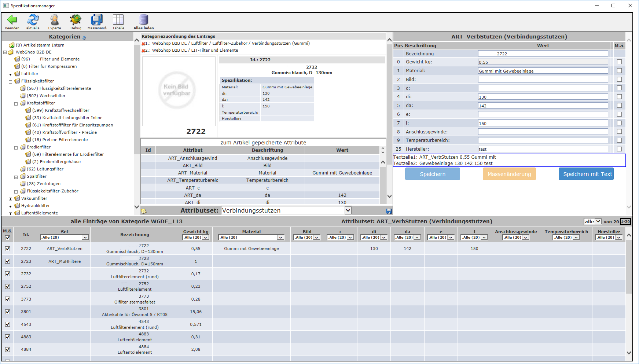Screen dimensions: 639x364
Task: Toggle the M.ä. checkbox for Gewicht kg
Action: click(x=619, y=62)
